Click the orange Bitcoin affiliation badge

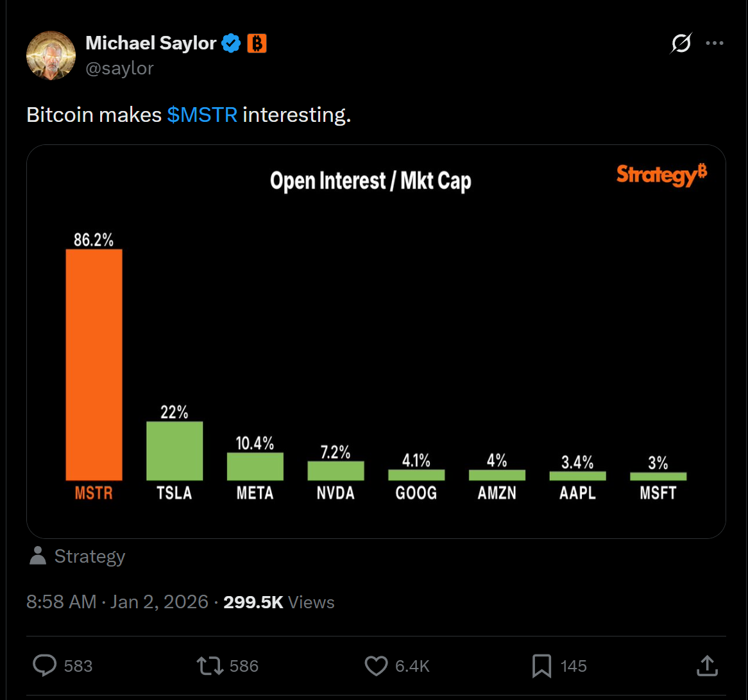point(257,44)
